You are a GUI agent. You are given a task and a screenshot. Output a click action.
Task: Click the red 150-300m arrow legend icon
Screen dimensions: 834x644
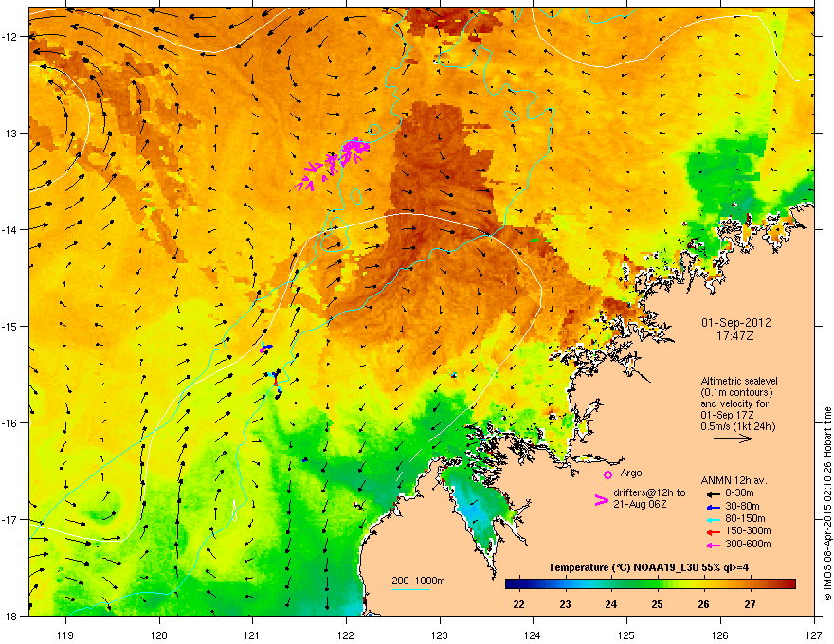point(713,532)
